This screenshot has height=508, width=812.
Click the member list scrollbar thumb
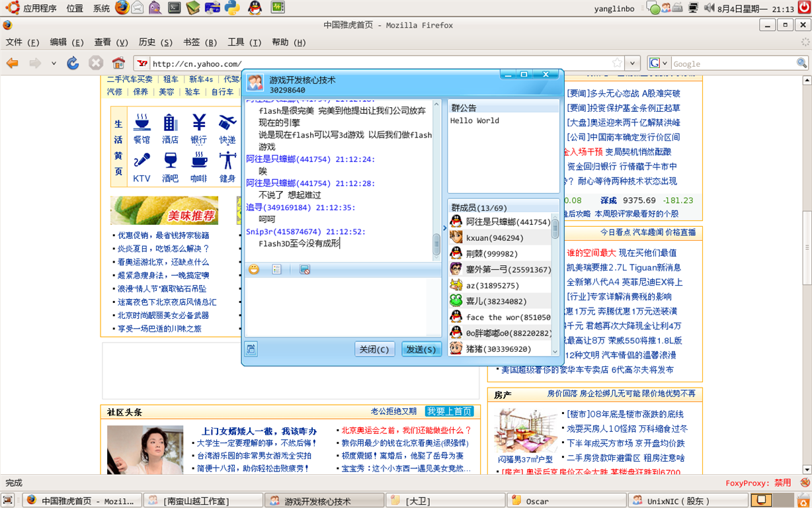pos(555,228)
